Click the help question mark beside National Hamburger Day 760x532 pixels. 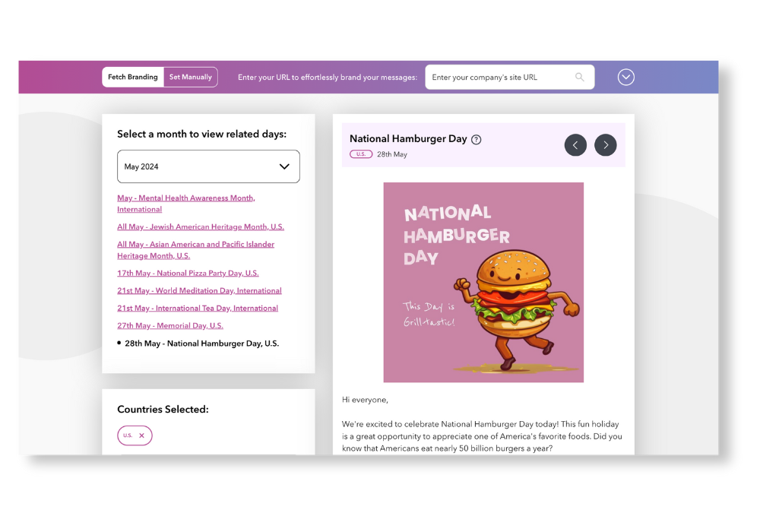point(477,139)
